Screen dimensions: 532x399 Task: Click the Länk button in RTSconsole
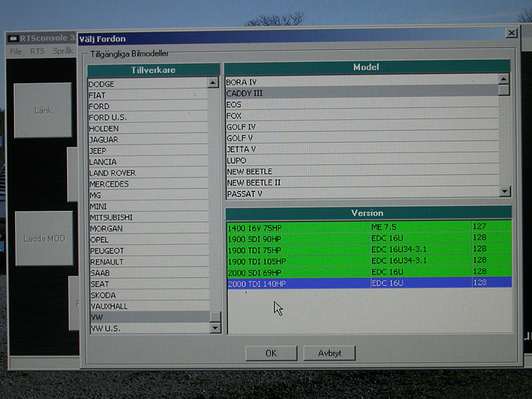43,110
